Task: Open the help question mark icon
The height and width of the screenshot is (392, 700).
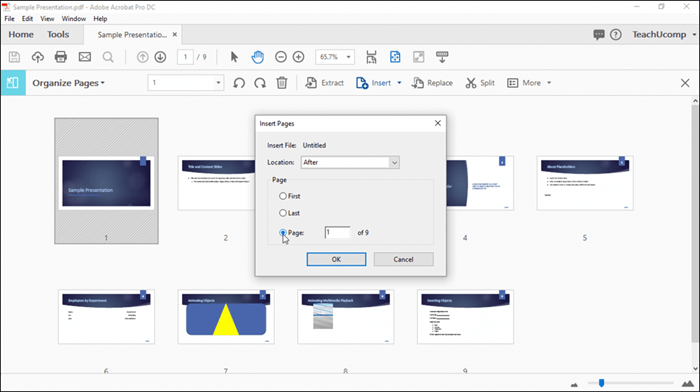Action: [616, 35]
